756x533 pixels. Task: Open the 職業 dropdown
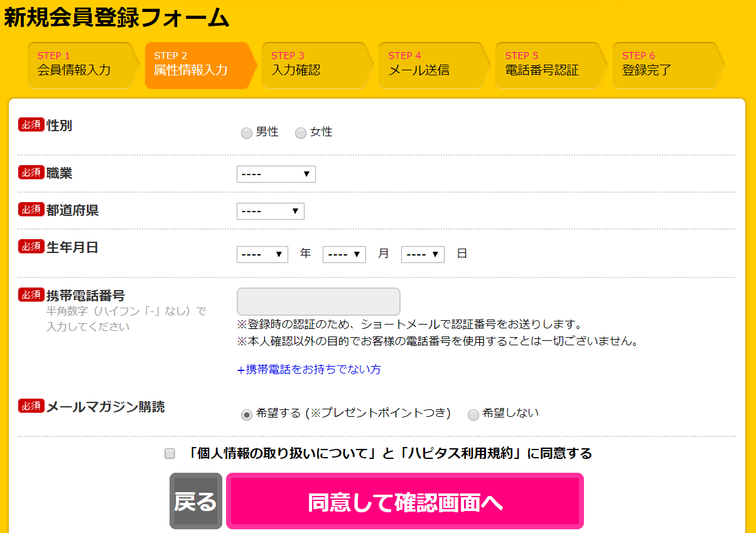click(x=276, y=174)
